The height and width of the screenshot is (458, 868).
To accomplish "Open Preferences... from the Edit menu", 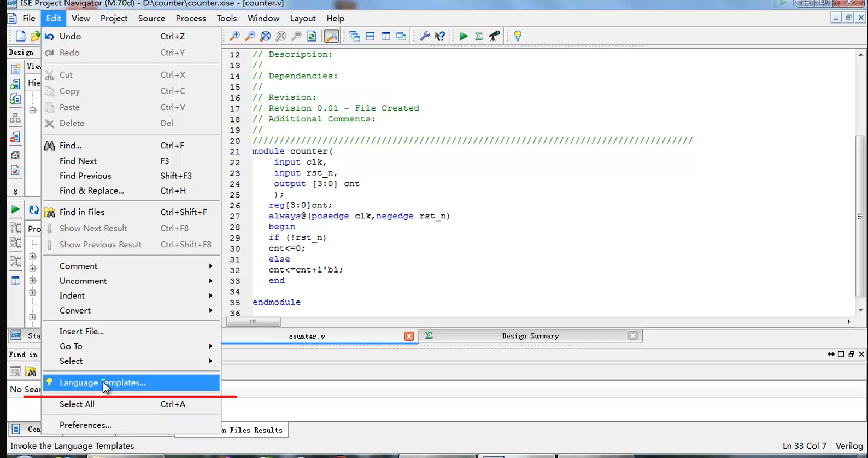I will tap(131, 425).
